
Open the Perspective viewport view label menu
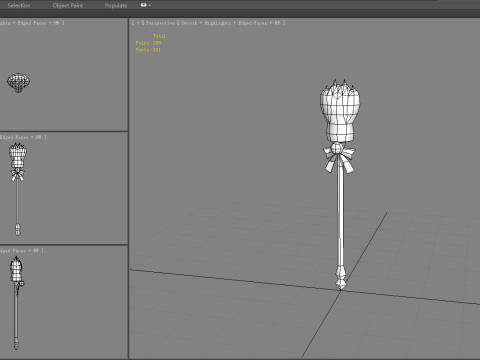(160, 23)
